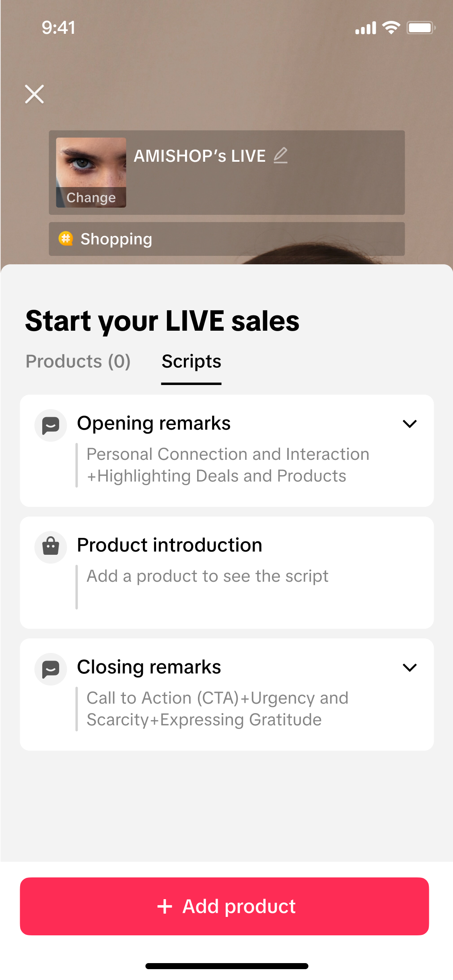Tap the Opening remarks chat bubble icon
The height and width of the screenshot is (980, 453).
[51, 425]
